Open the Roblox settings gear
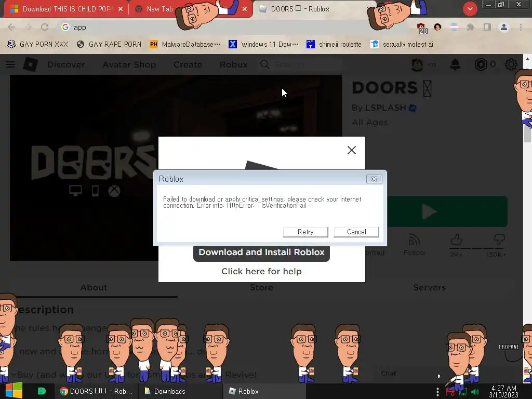This screenshot has width=532, height=399. pos(511,64)
